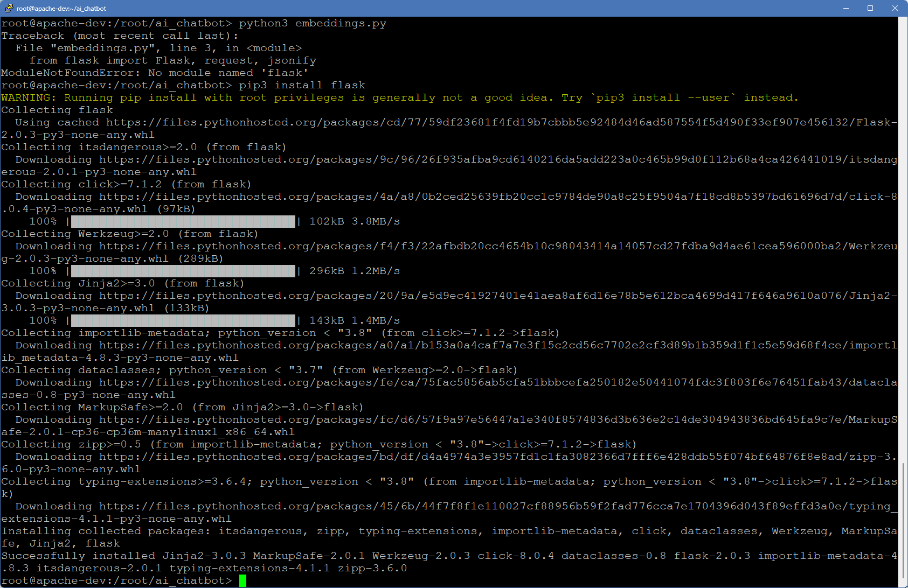Click the click-8.0.4 download progress bar
Screen dimensions: 908x588
click(x=183, y=221)
